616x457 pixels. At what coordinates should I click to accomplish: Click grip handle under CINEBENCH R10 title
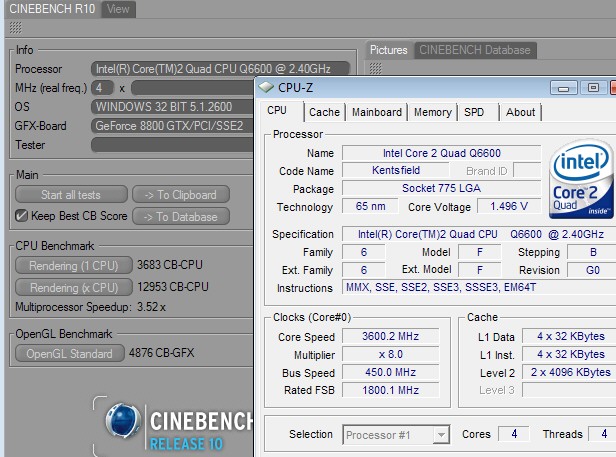15,28
